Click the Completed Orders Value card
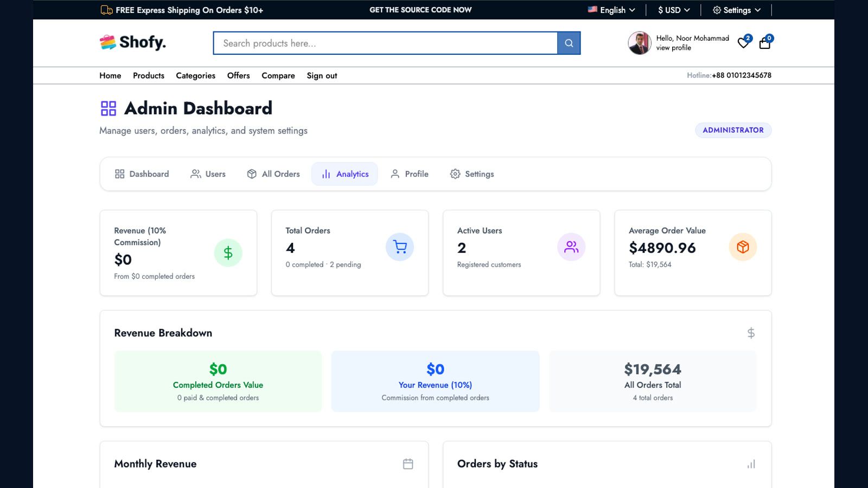 click(218, 381)
